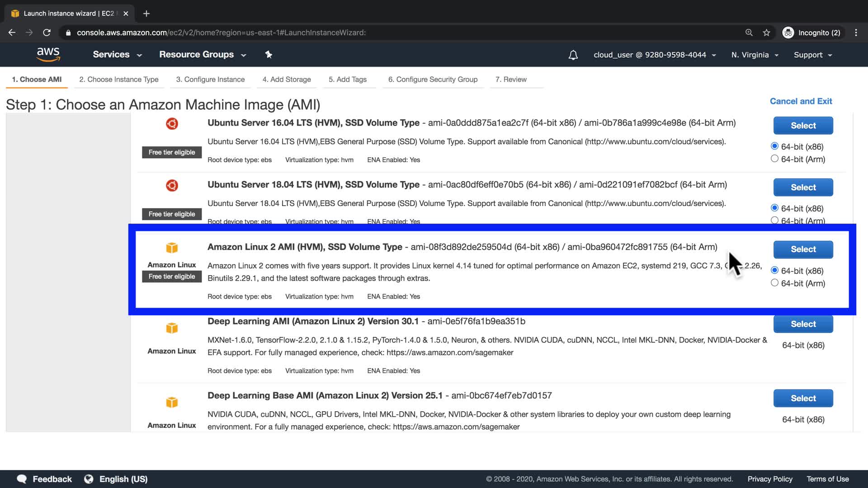Open the Resource Groups dropdown
The height and width of the screenshot is (488, 868).
[x=202, y=55]
